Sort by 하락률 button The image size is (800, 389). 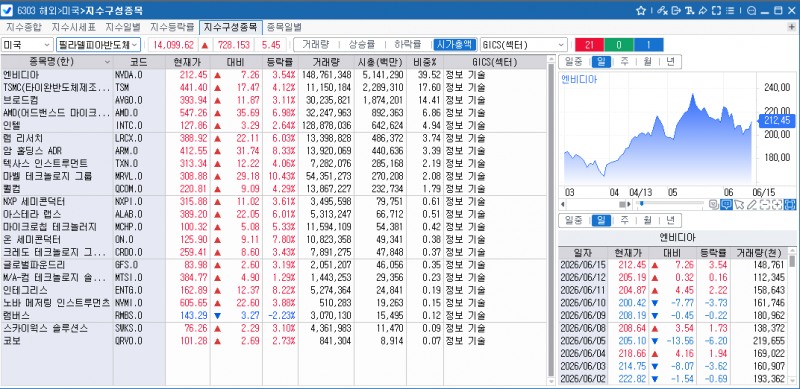408,45
